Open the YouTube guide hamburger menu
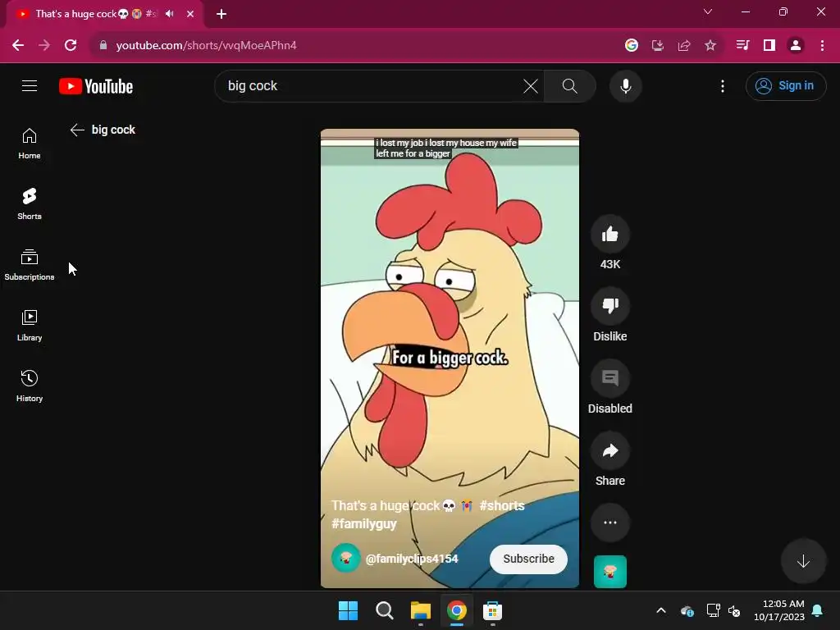Screen dimensions: 840x630 (30, 85)
